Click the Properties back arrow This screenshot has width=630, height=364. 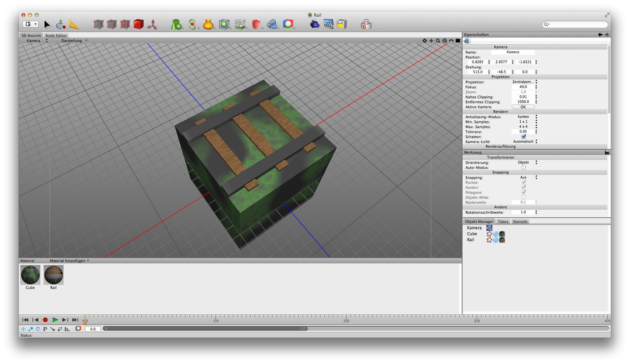[600, 35]
